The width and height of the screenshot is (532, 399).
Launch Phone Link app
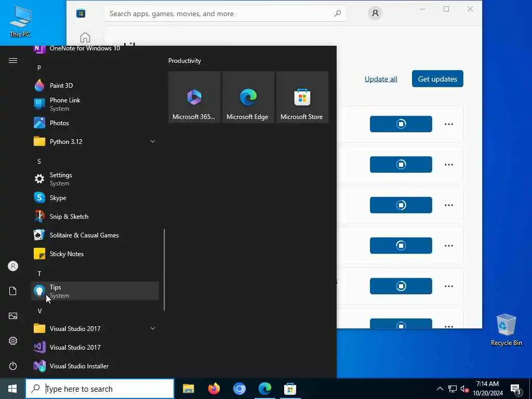pos(95,104)
